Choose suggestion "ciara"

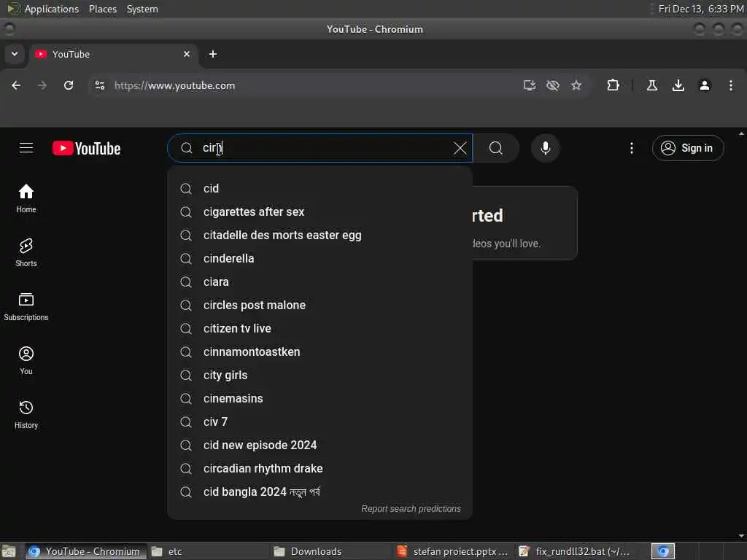coord(320,281)
